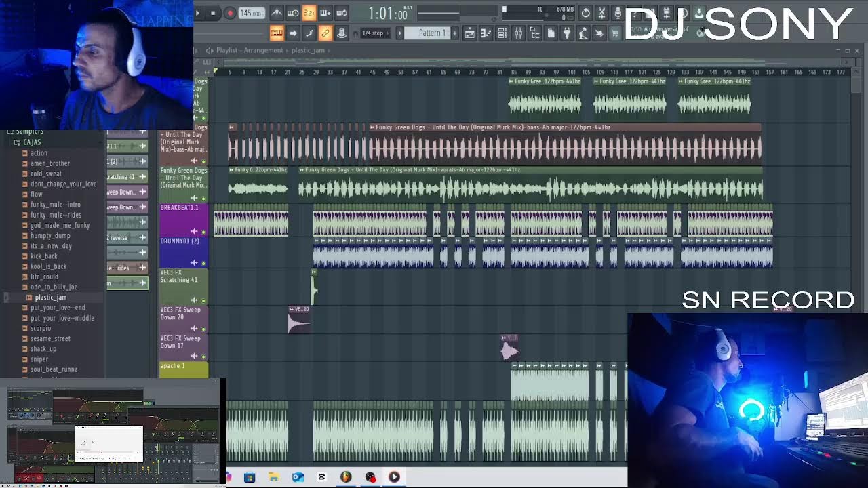Click the undo history circular arrow icon
Viewport: 868px width, 488px height.
(585, 13)
